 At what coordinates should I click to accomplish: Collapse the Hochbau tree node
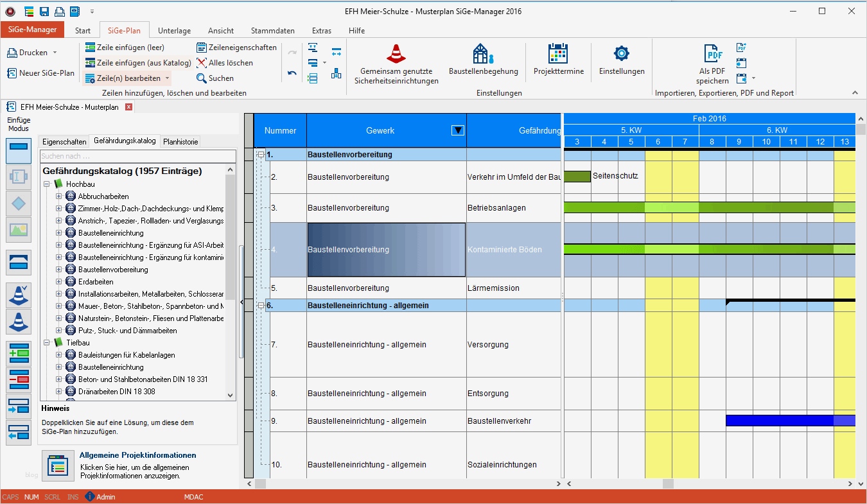click(47, 184)
